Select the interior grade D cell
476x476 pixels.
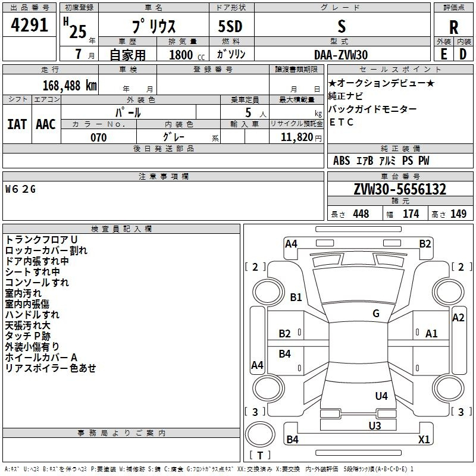tap(463, 54)
